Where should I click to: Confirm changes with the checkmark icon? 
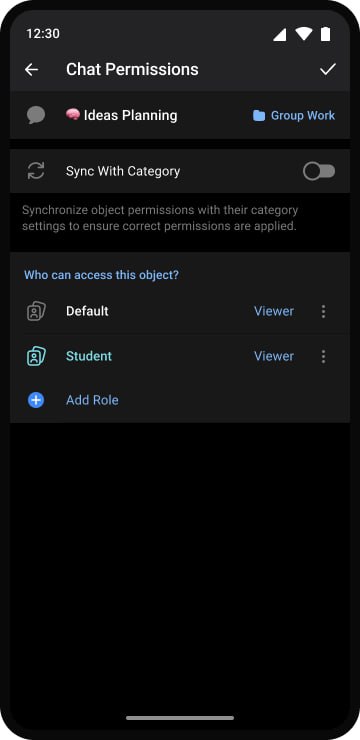(x=327, y=69)
